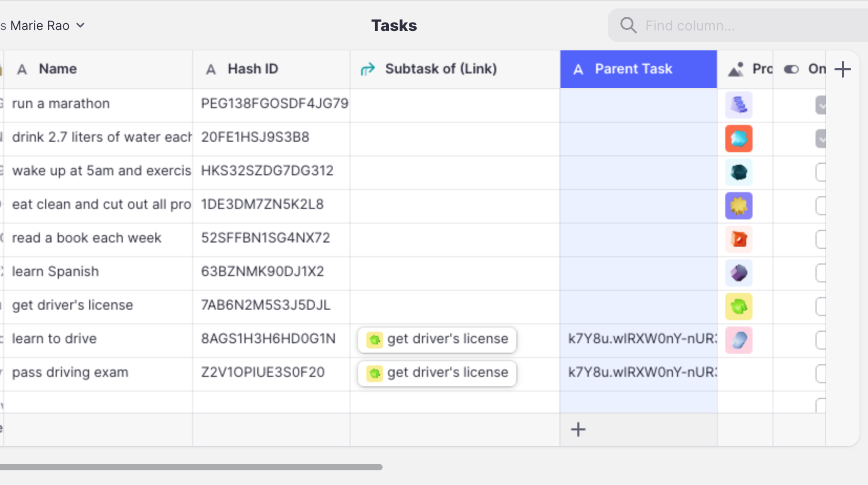868x485 pixels.
Task: Select the Subtask of (Link) column header
Action: 455,69
